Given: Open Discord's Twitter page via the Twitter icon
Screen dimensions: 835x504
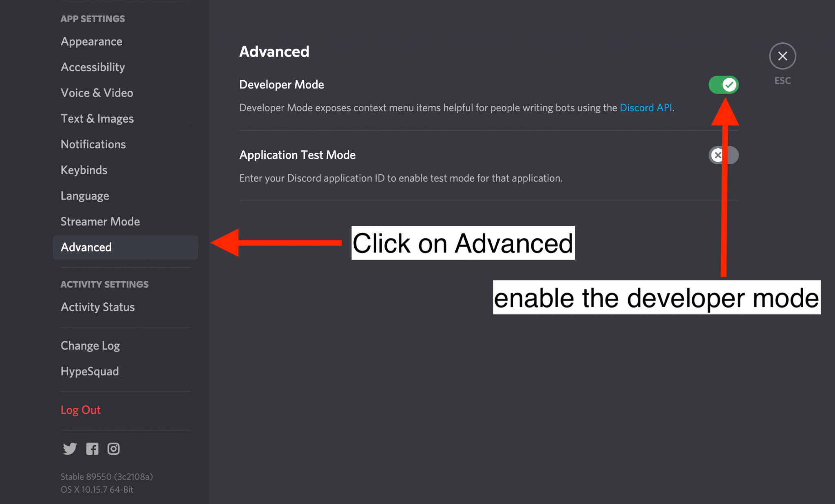Looking at the screenshot, I should point(70,449).
